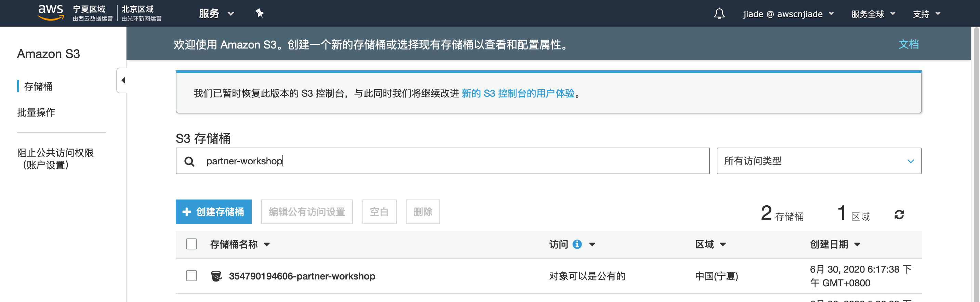980x302 pixels.
Task: Toggle the select-all buckets checkbox
Action: pyautogui.click(x=191, y=244)
